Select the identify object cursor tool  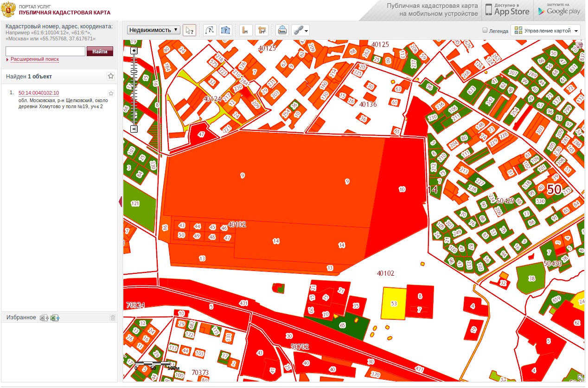click(x=189, y=30)
